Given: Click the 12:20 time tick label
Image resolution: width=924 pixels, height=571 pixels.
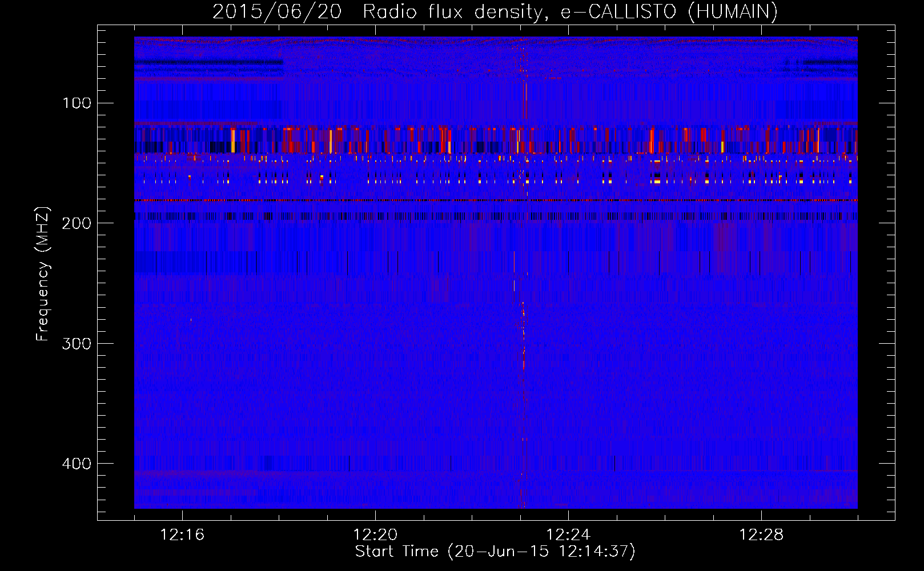Looking at the screenshot, I should 375,535.
